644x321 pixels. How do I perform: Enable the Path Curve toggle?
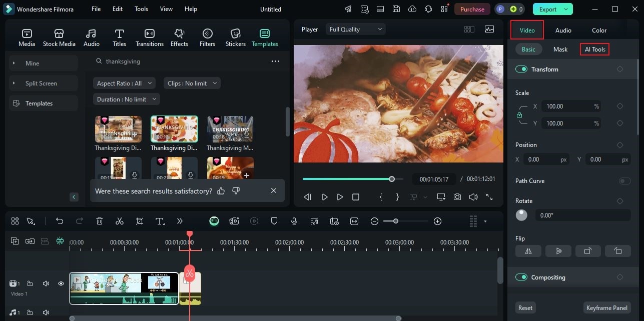(x=624, y=181)
